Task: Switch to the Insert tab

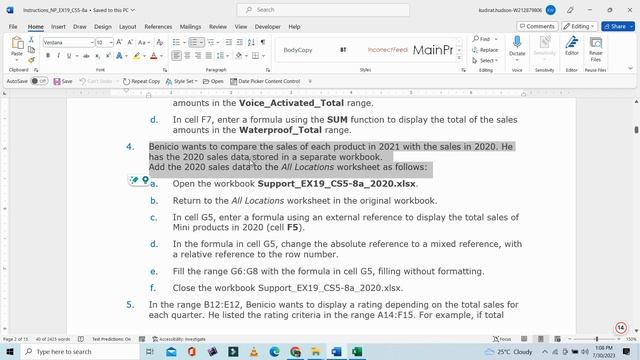Action: coord(58,27)
